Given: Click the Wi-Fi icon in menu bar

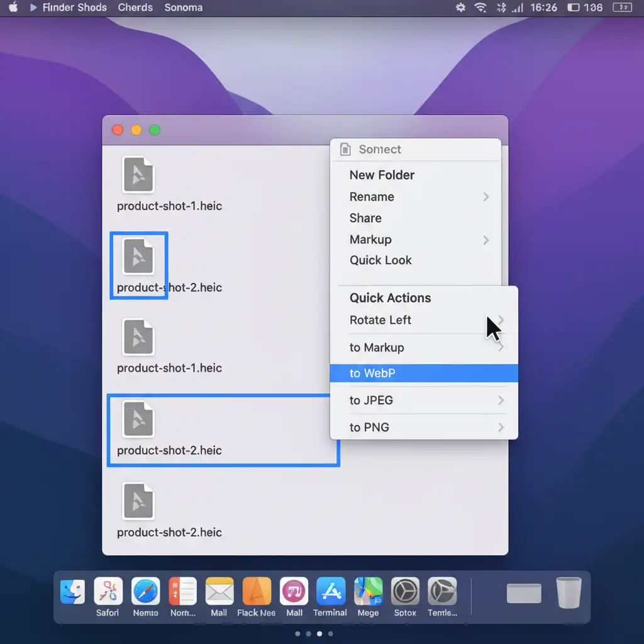Looking at the screenshot, I should tap(480, 8).
